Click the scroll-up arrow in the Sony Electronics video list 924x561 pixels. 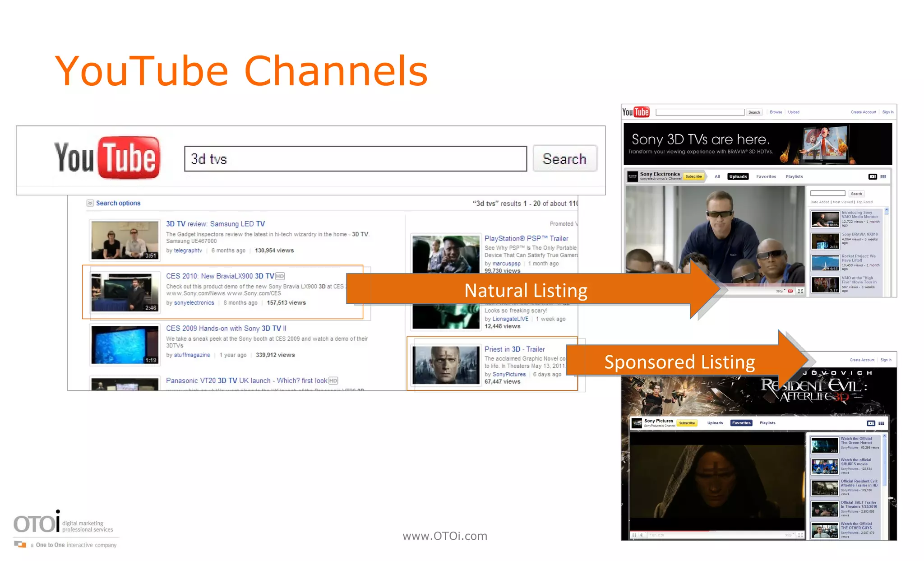click(x=887, y=210)
